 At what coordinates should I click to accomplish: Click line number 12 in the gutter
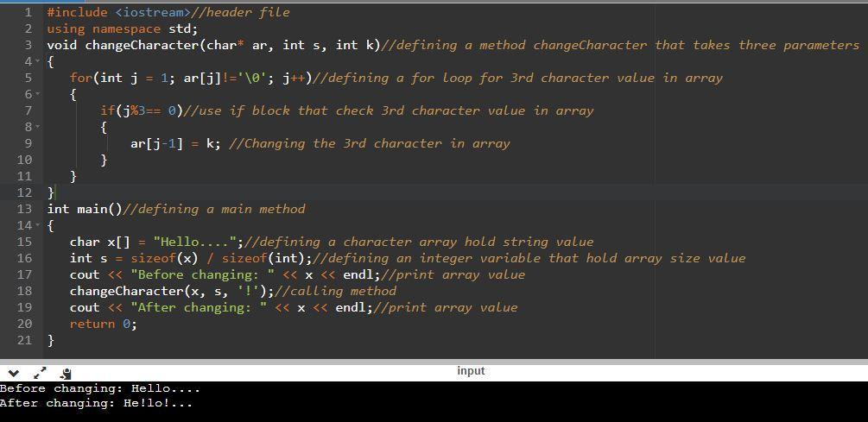pyautogui.click(x=25, y=192)
